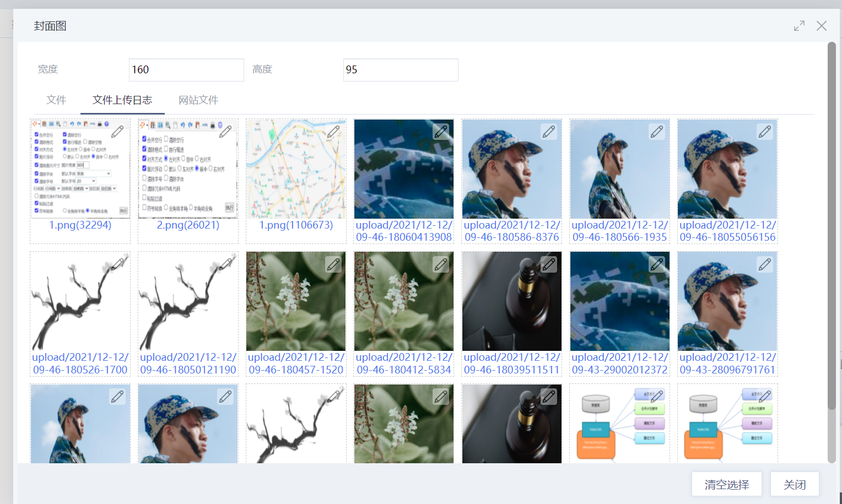Select the camouflage thumbnail 09-43-29002012372
This screenshot has height=504, width=842.
(x=619, y=301)
